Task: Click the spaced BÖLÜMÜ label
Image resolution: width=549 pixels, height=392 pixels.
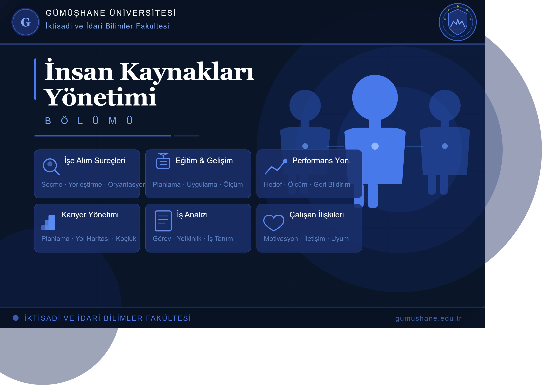Action: point(89,121)
